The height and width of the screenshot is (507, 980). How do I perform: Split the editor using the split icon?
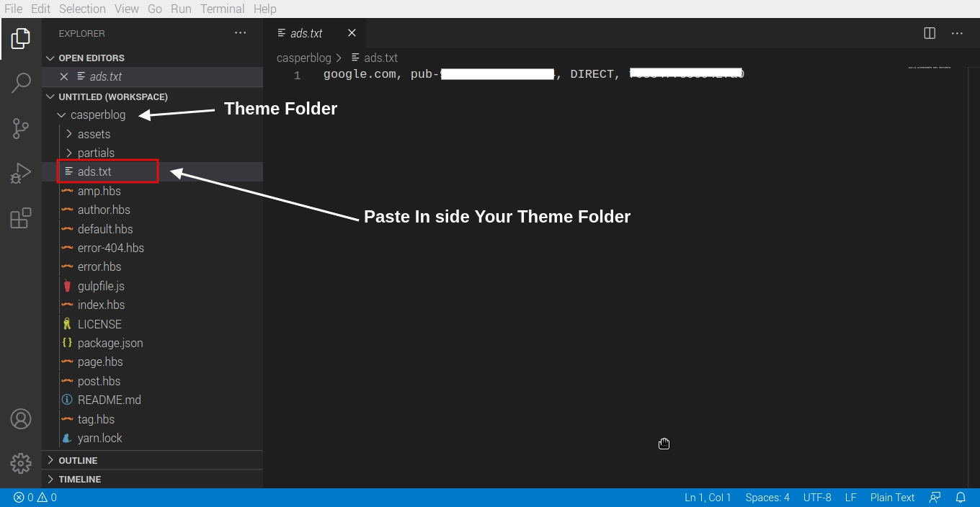pos(929,32)
